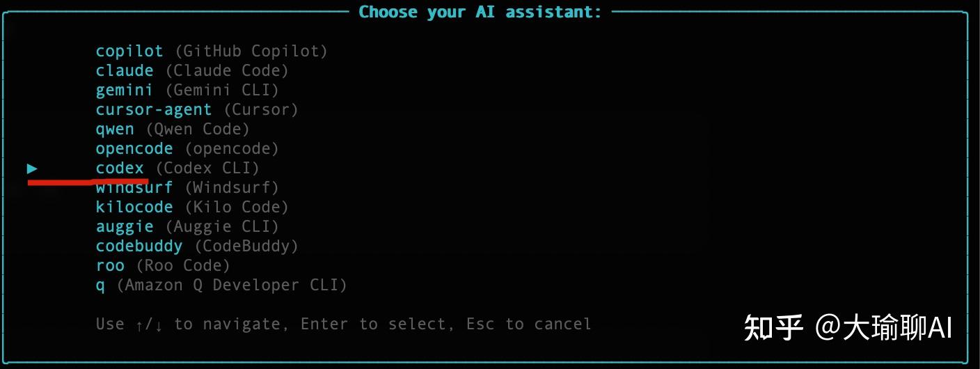Select q (Amazon Q Developer CLI)
This screenshot has width=980, height=369.
[x=100, y=285]
